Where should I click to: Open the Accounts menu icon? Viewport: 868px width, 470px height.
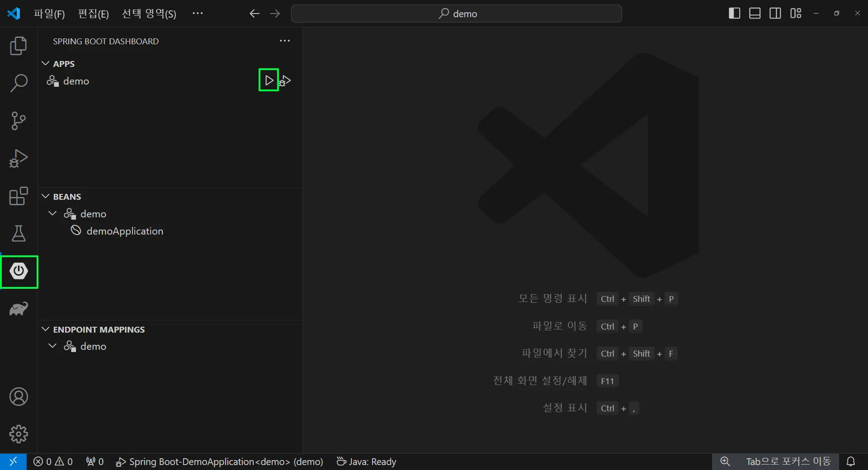pyautogui.click(x=19, y=397)
